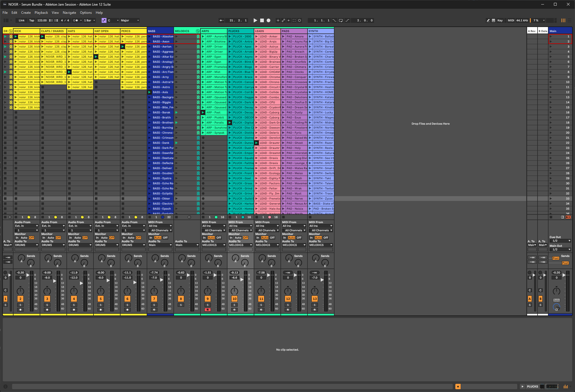Open the Options menu
Viewport: 575px width, 392px height.
point(86,12)
